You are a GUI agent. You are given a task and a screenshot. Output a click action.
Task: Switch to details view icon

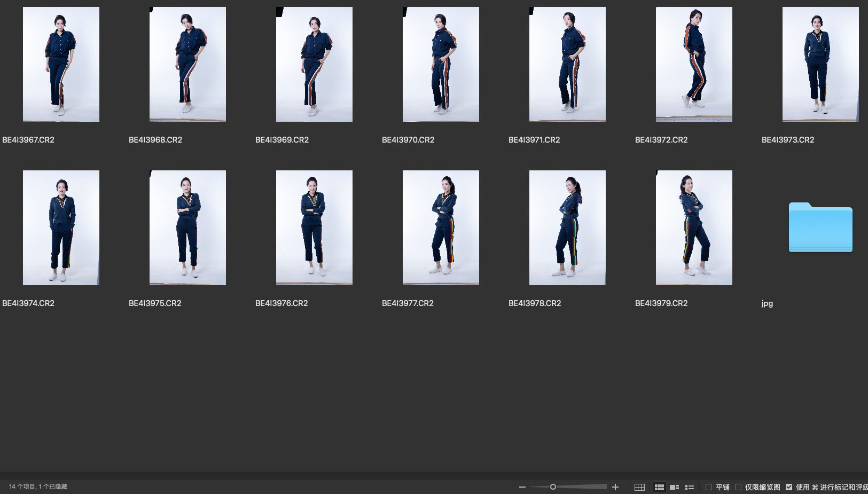pos(674,487)
